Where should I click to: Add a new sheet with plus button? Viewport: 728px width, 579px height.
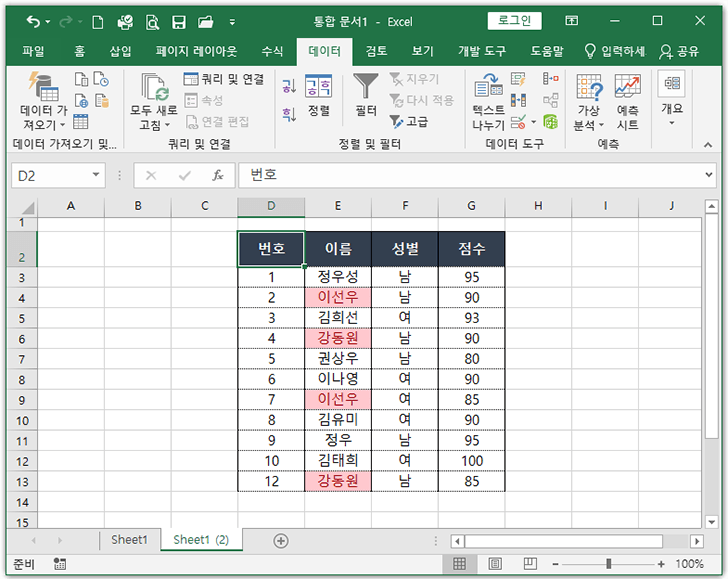[x=281, y=540]
